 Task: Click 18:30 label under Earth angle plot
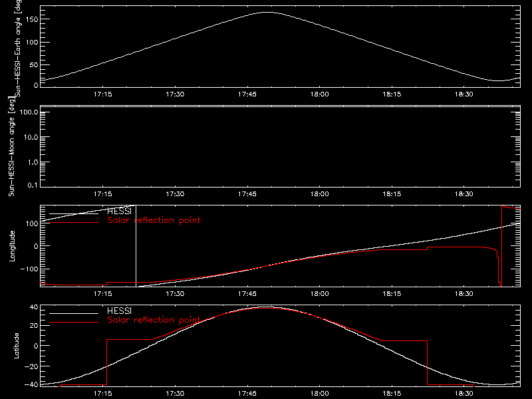coord(464,94)
